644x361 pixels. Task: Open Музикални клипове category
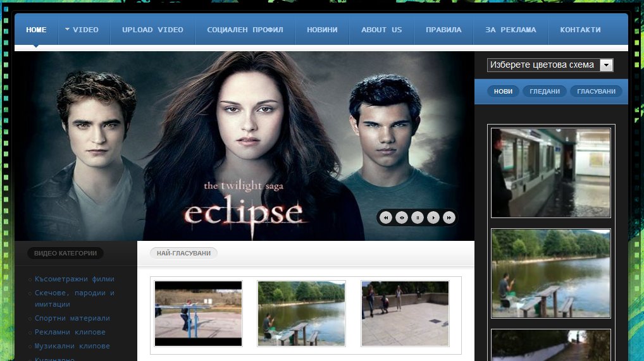[72, 346]
